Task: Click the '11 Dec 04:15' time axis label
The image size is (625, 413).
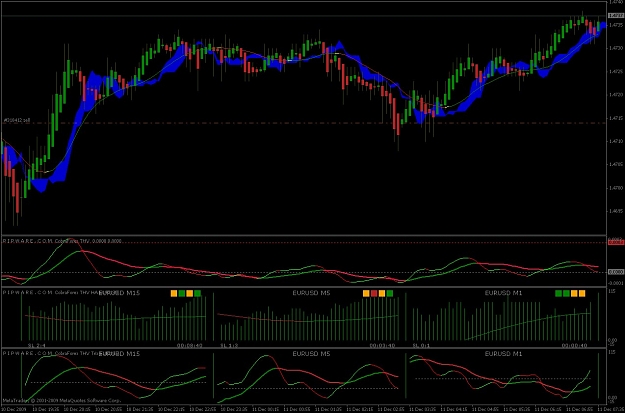Action: pyautogui.click(x=455, y=410)
